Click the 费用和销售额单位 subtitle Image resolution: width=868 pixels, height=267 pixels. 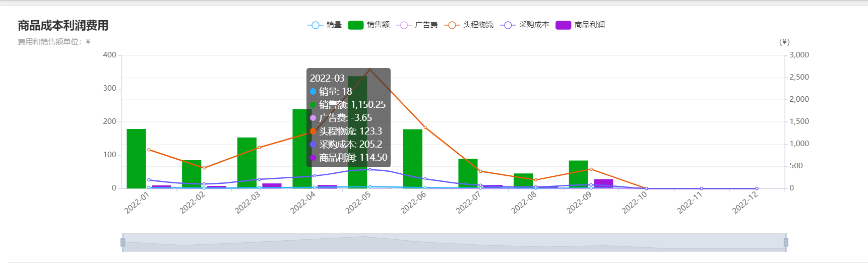point(54,42)
